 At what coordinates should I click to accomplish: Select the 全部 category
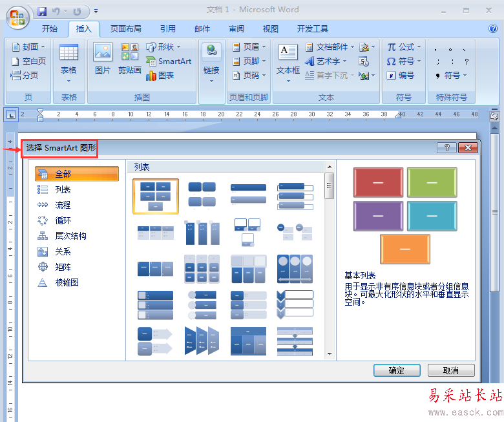[77, 174]
